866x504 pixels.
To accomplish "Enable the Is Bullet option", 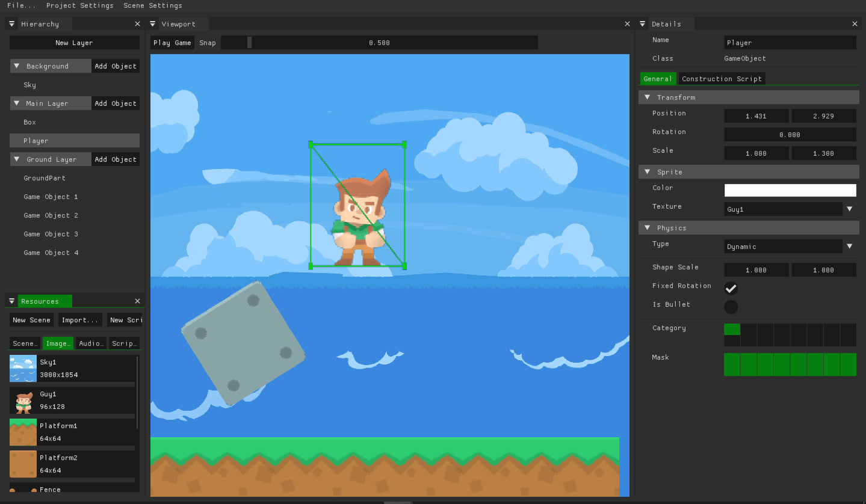I will (x=731, y=307).
